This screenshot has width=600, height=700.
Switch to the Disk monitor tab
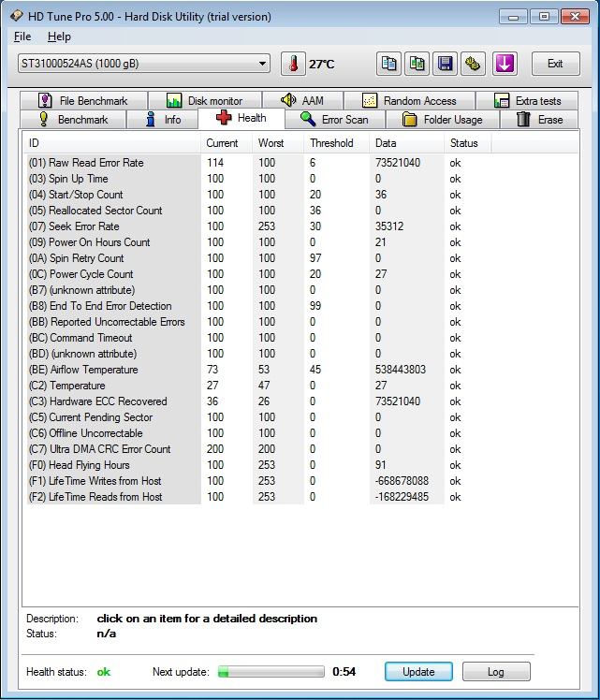click(205, 100)
